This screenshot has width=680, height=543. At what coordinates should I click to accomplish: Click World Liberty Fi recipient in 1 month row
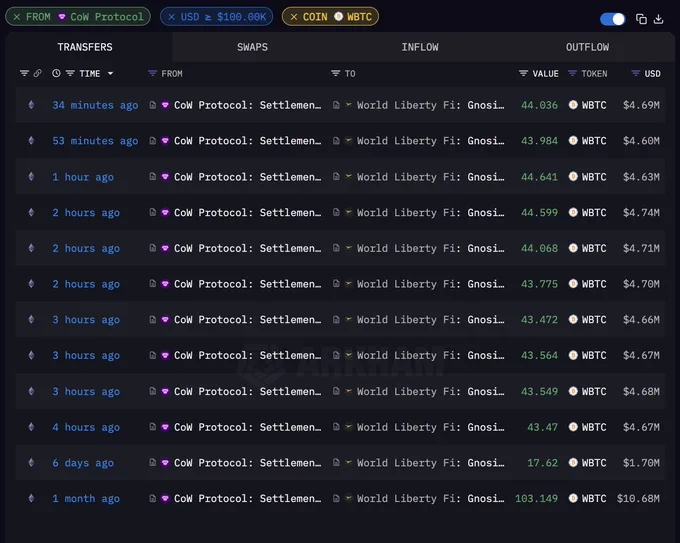point(431,499)
